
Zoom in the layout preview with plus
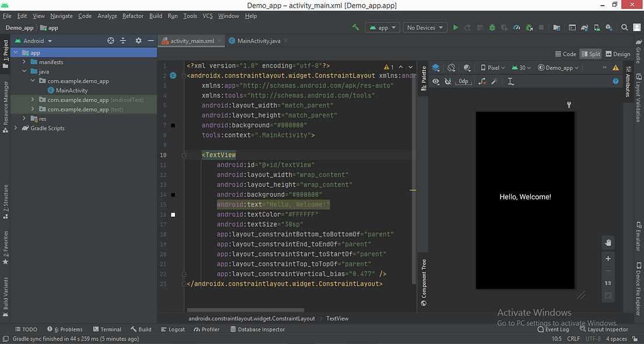pyautogui.click(x=608, y=259)
